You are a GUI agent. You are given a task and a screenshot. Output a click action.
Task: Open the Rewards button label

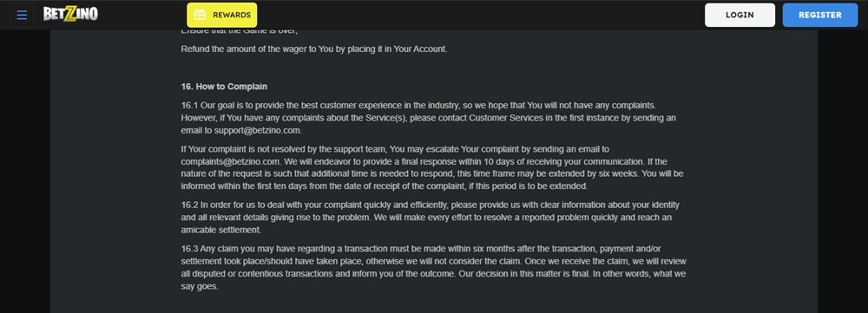coord(228,15)
